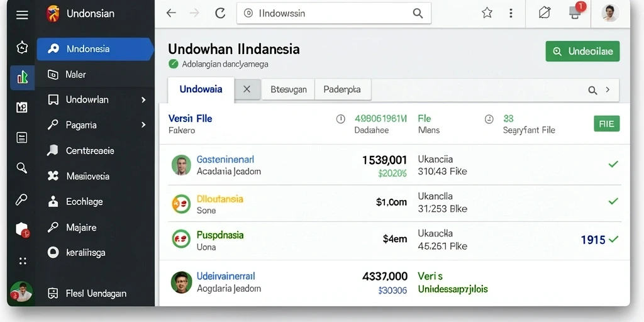The height and width of the screenshot is (322, 644).
Task: Expand the Pagarria submenu chevron
Action: point(143,125)
